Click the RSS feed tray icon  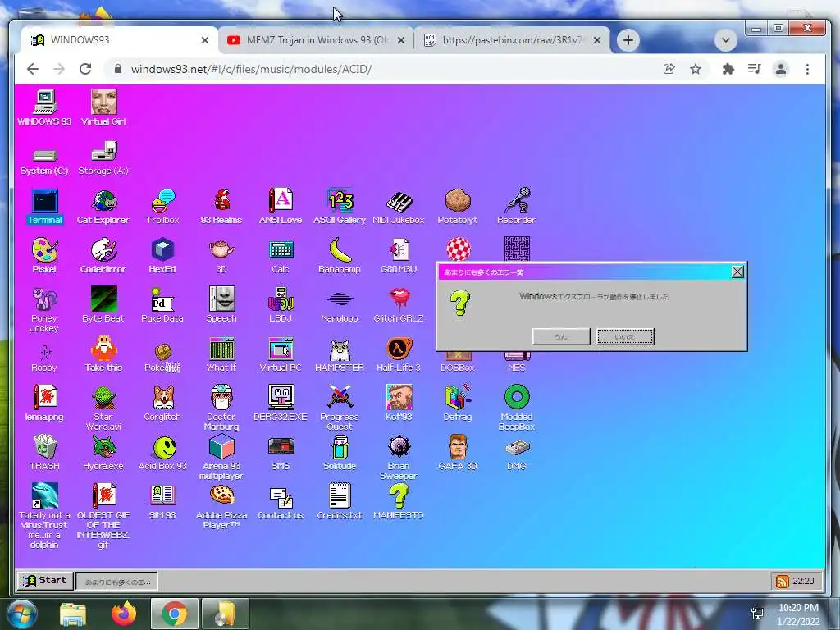click(x=782, y=582)
